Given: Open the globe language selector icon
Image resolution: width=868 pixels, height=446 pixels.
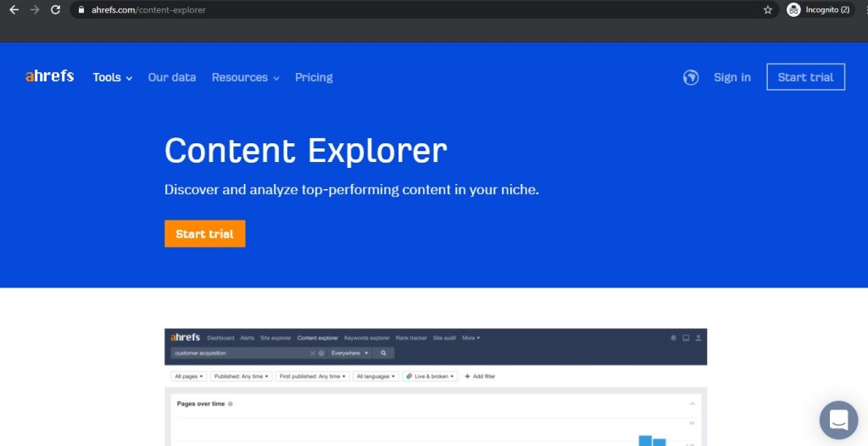Looking at the screenshot, I should click(691, 77).
